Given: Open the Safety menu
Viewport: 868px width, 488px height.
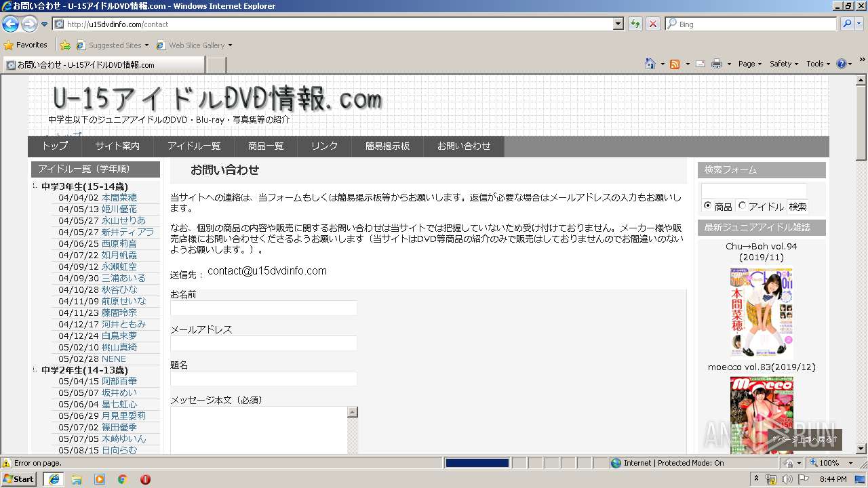Looking at the screenshot, I should (785, 64).
